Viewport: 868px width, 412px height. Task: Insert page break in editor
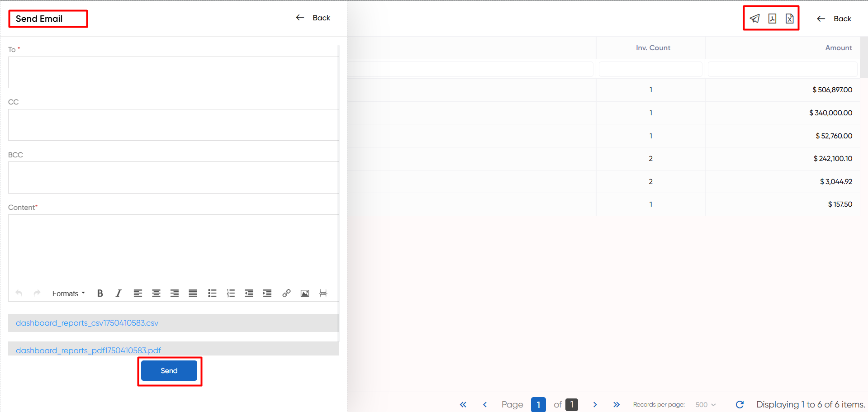[323, 293]
